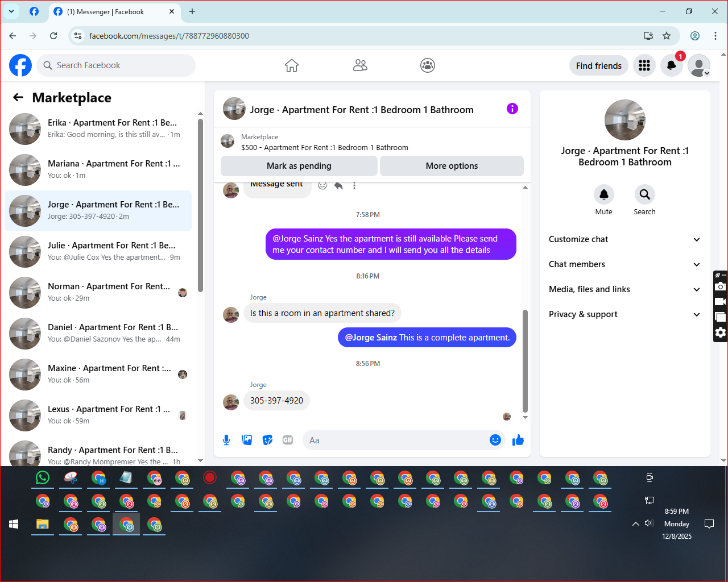Select the Messenger | Facebook browser tab

114,11
